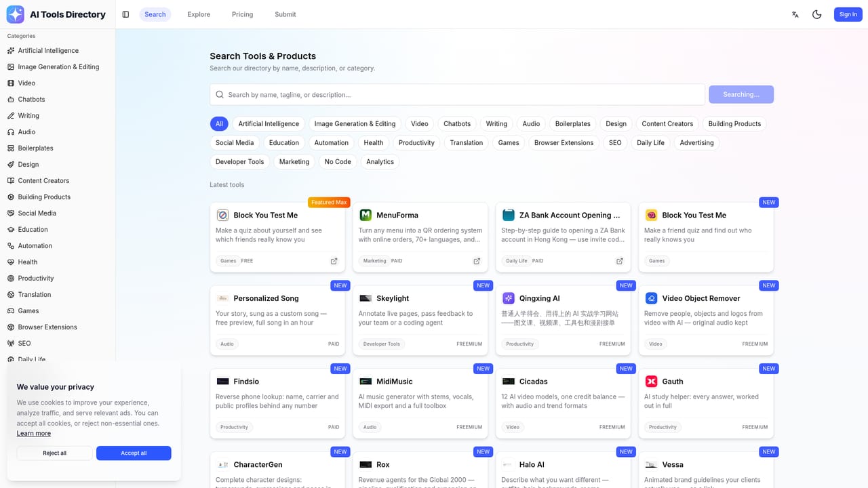
Task: Click the Automation sidebar icon
Action: (x=11, y=246)
